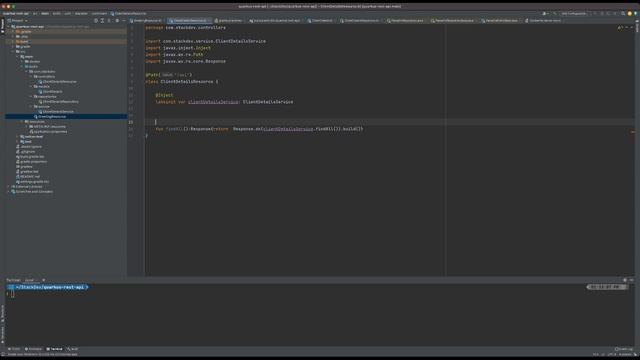This screenshot has height=360, width=640.
Task: Open ClientDetails model file in tree
Action: click(50, 91)
